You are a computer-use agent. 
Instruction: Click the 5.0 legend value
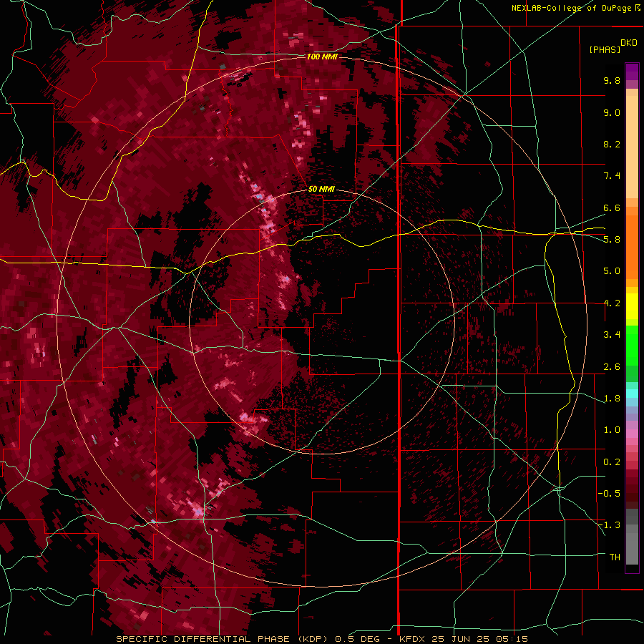click(612, 271)
